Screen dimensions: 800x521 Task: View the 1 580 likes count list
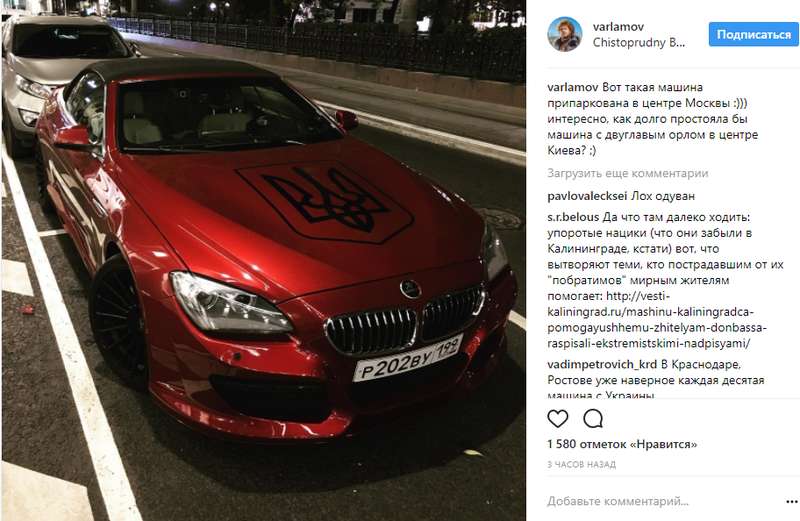[x=622, y=444]
